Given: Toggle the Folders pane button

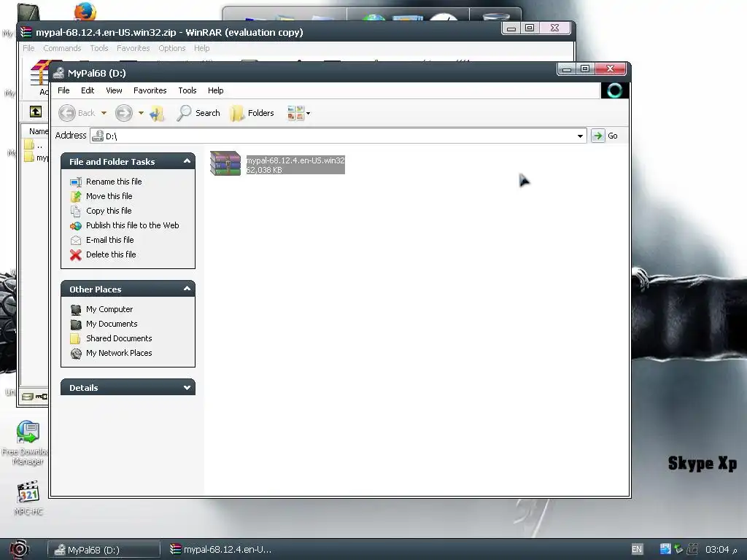Looking at the screenshot, I should point(252,113).
